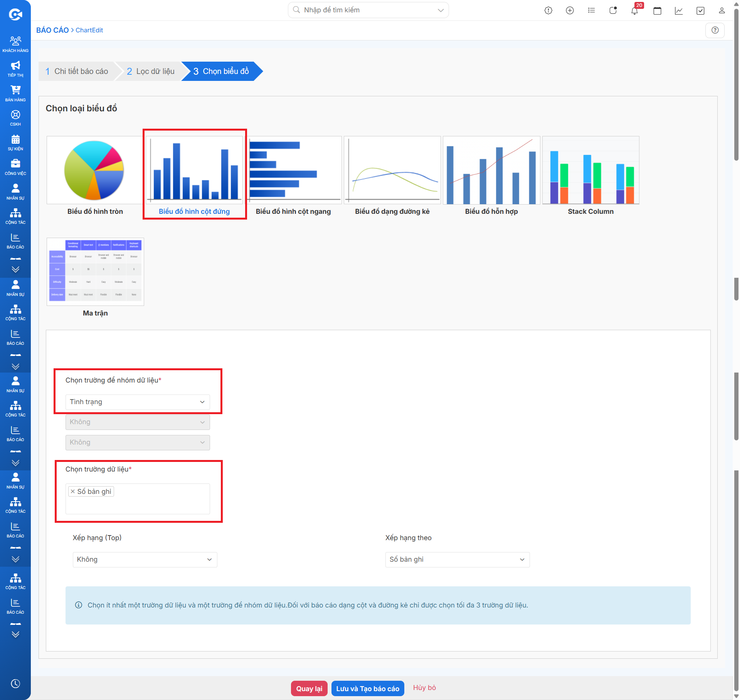Open the checkbox tasks icon in the top bar
The image size is (740, 700).
[701, 10]
